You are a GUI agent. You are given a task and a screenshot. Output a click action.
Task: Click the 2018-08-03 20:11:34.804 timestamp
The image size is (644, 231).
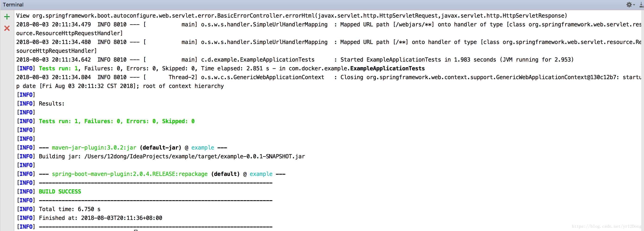pyautogui.click(x=54, y=77)
